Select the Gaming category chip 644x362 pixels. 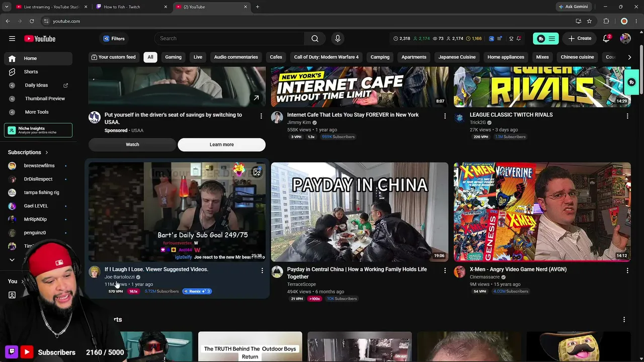(x=173, y=57)
